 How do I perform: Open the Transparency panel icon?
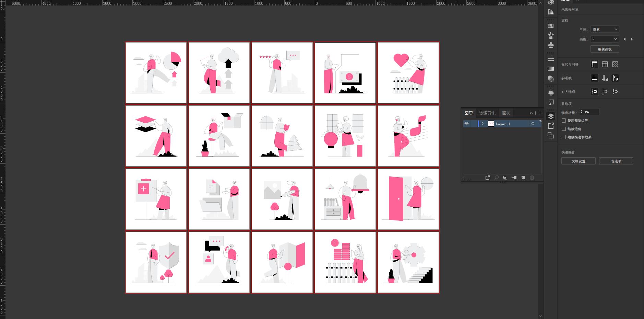point(551,79)
